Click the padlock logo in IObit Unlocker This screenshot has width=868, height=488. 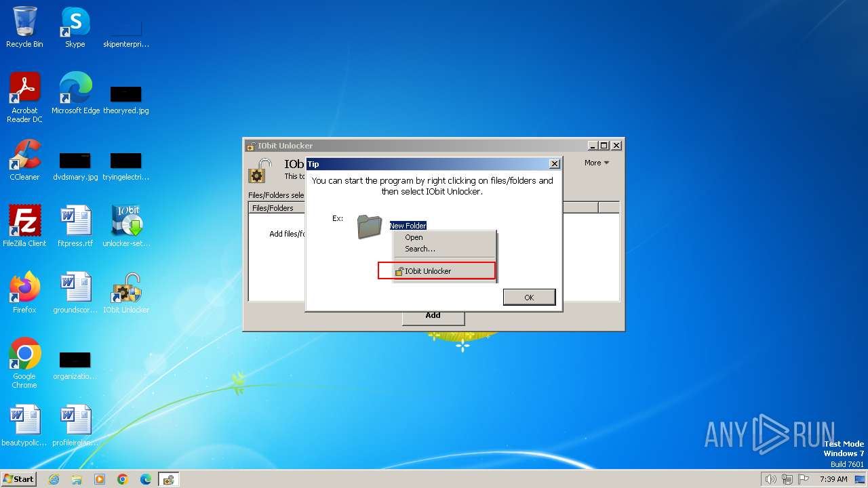(x=258, y=171)
